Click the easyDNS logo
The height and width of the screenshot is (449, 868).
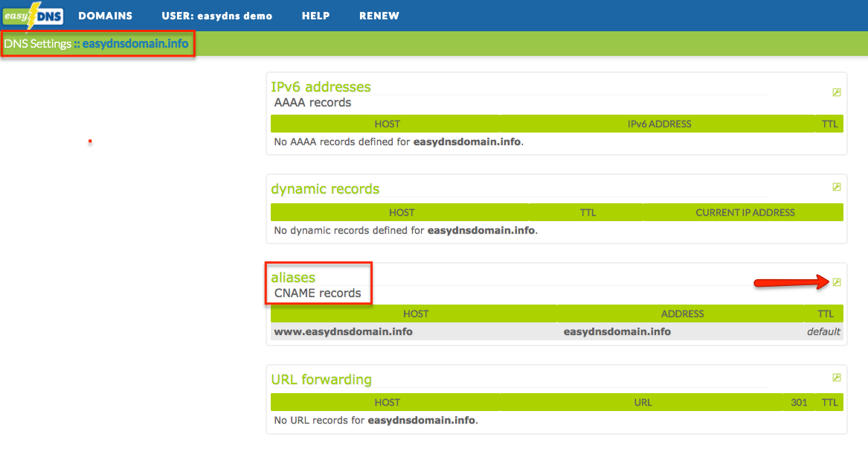[33, 16]
